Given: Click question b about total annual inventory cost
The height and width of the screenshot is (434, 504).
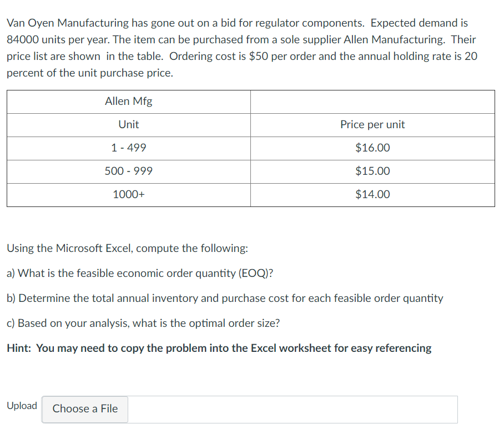Looking at the screenshot, I should (224, 298).
